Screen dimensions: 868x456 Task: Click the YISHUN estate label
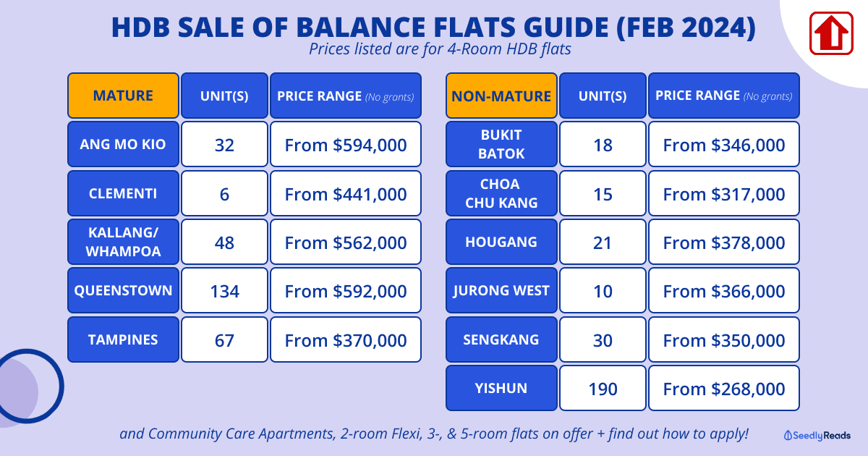(501, 389)
